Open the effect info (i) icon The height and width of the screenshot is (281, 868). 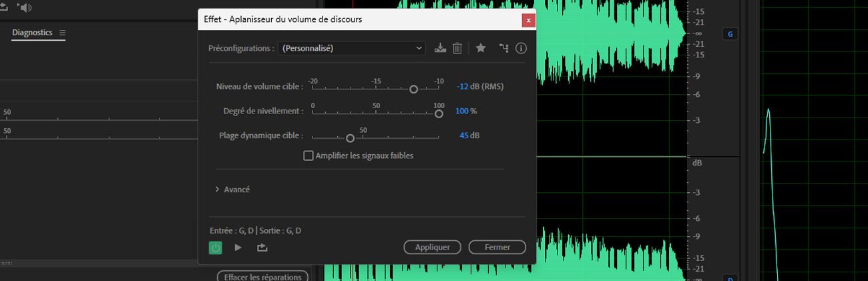click(521, 48)
